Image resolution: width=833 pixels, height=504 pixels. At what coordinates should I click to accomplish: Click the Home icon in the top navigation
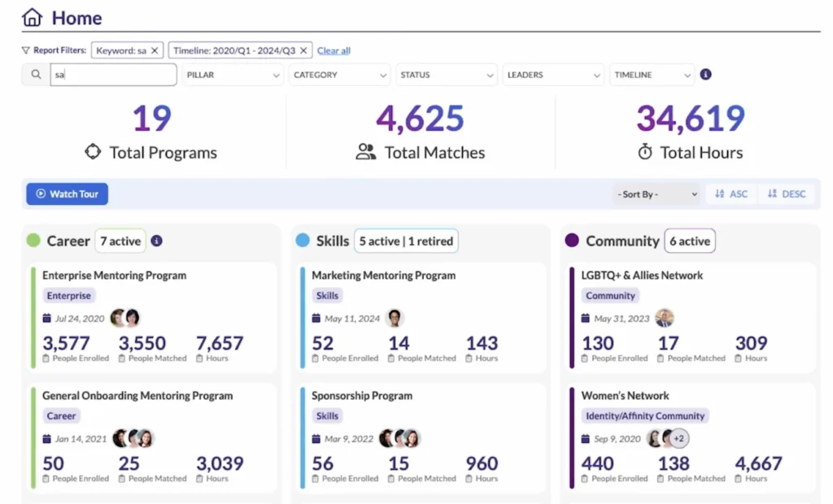click(x=32, y=17)
